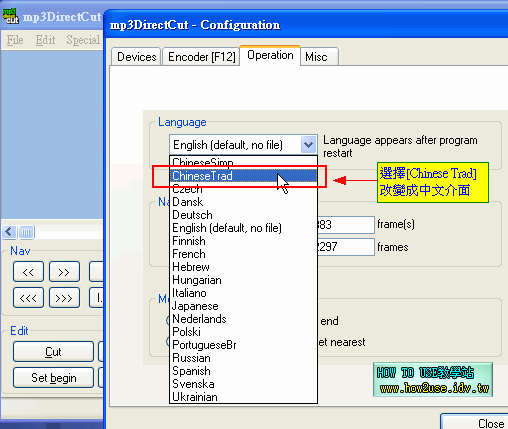Click the mp3DirectCut app icon in title bar
Viewport: 508px width, 429px height.
click(x=11, y=16)
